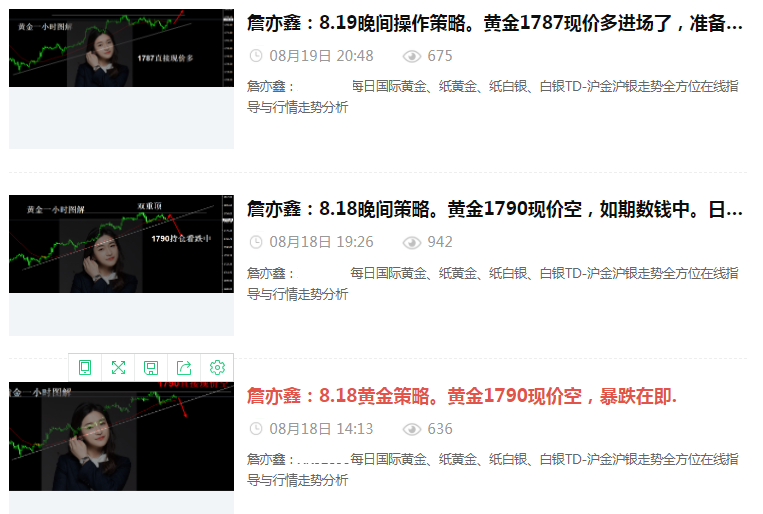Screen dimensions: 763x514
Task: Click the save image icon in toolbar
Action: click(x=151, y=367)
